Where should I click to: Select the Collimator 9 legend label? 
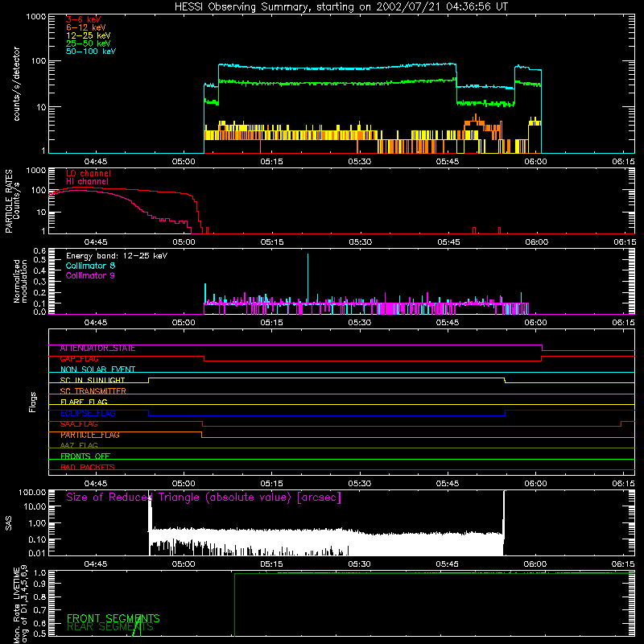click(90, 275)
